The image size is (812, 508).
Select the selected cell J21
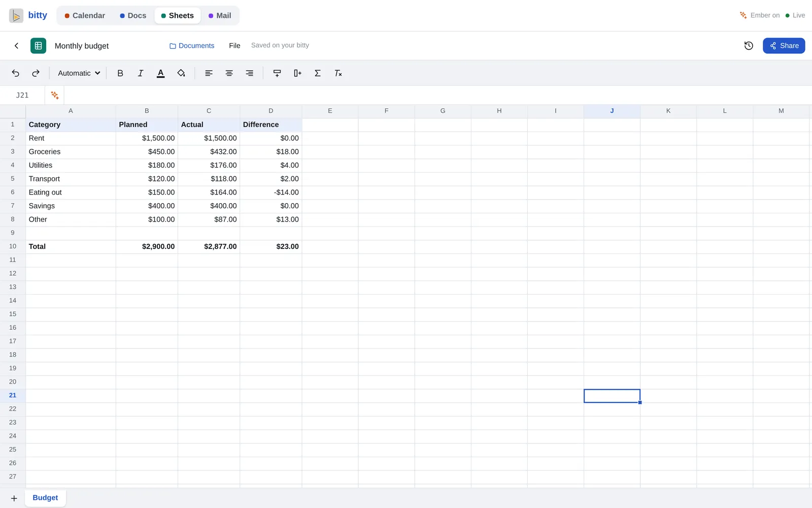point(612,396)
